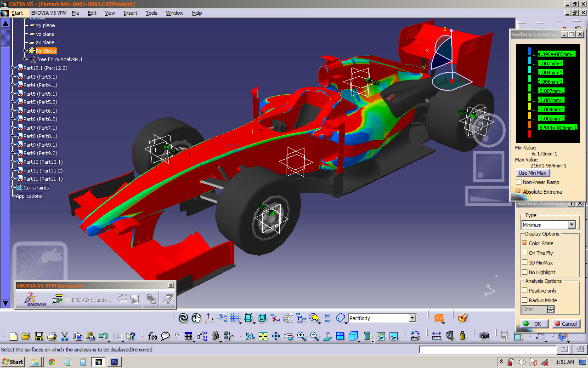This screenshot has width=588, height=368.
Task: Open the Start menu in CATIA menu bar
Action: [17, 13]
